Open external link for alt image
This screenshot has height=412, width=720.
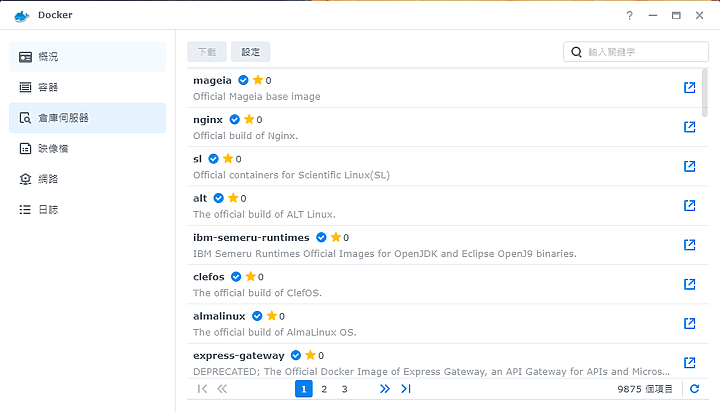(689, 205)
